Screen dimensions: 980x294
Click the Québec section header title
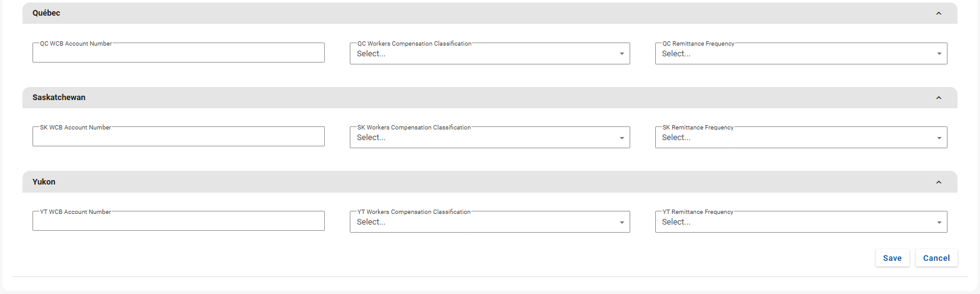[46, 13]
